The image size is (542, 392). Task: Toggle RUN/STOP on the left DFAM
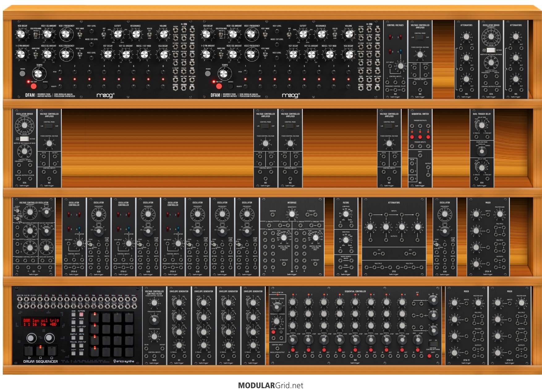coord(33,86)
